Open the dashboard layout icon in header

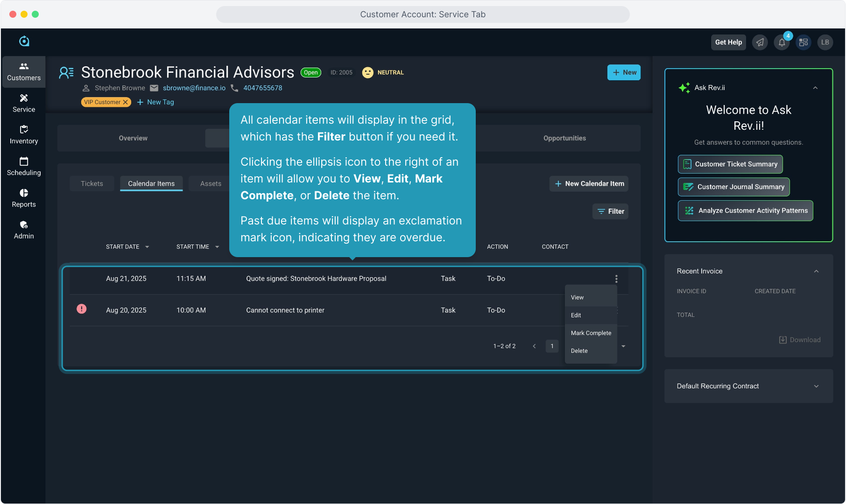point(804,42)
